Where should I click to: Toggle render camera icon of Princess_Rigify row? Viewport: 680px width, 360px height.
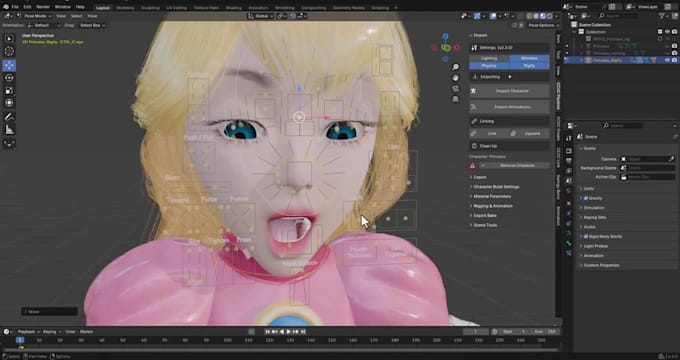point(675,60)
